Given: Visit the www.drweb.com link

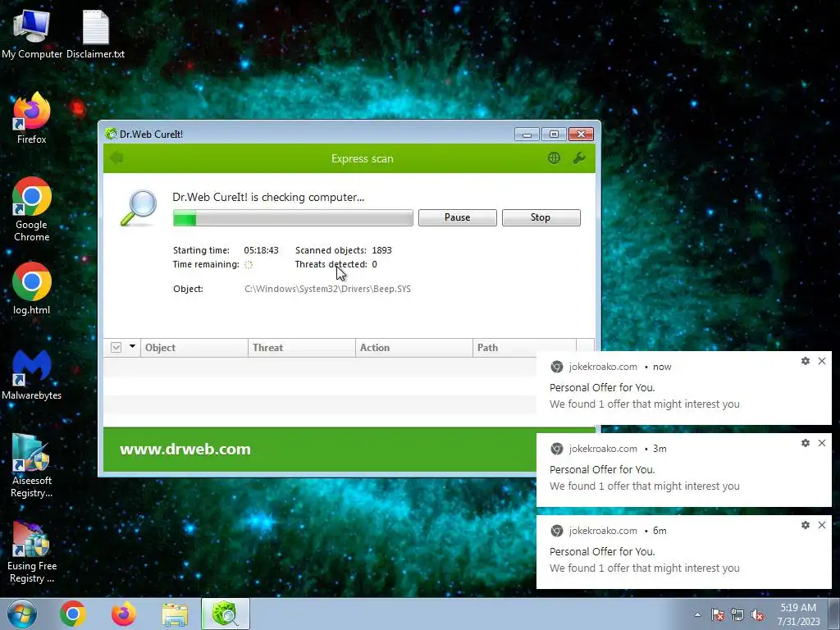Looking at the screenshot, I should point(185,449).
